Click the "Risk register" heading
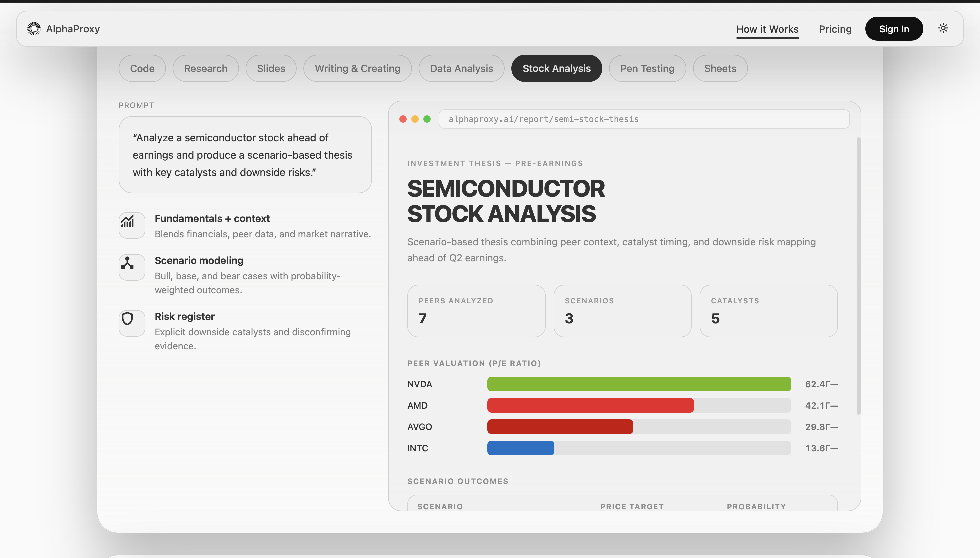 point(185,317)
